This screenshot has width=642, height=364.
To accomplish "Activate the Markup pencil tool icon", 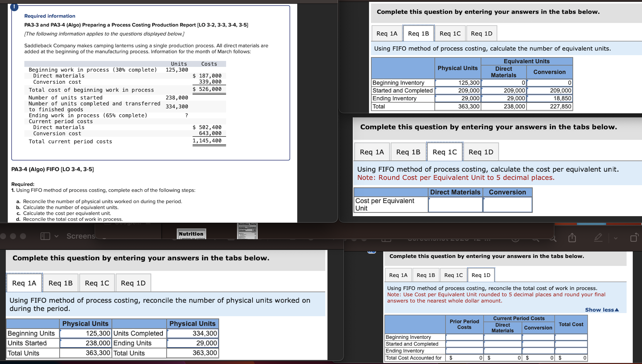I will (x=598, y=237).
